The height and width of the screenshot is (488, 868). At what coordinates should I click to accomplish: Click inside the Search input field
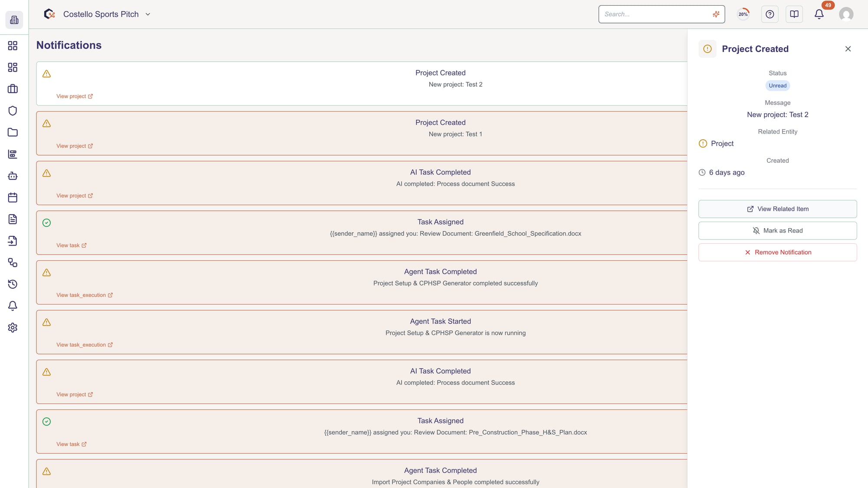(651, 14)
